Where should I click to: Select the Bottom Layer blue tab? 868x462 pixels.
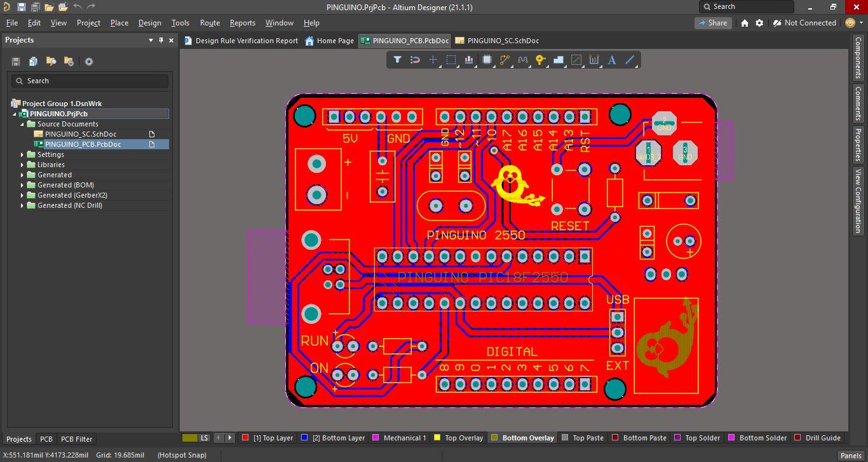pyautogui.click(x=334, y=438)
